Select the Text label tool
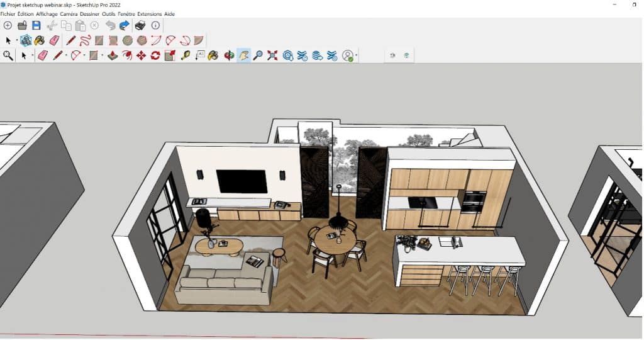This screenshot has height=340, width=644. [200, 55]
